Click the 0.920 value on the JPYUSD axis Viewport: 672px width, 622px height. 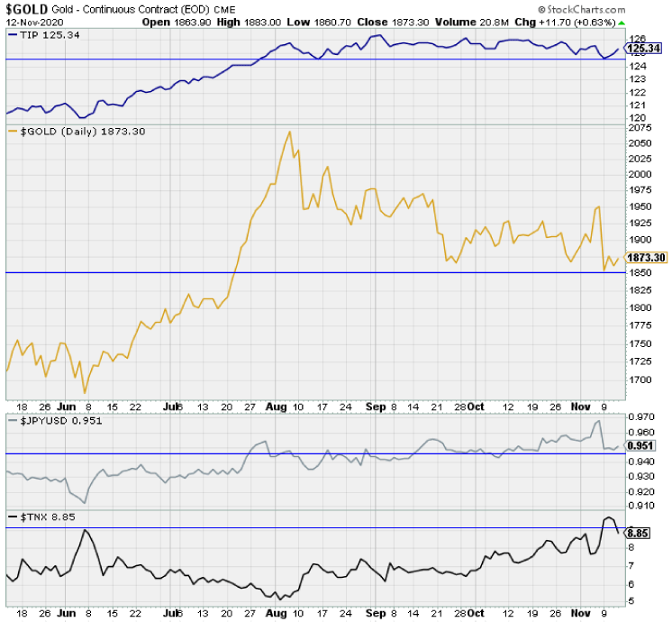tap(641, 492)
